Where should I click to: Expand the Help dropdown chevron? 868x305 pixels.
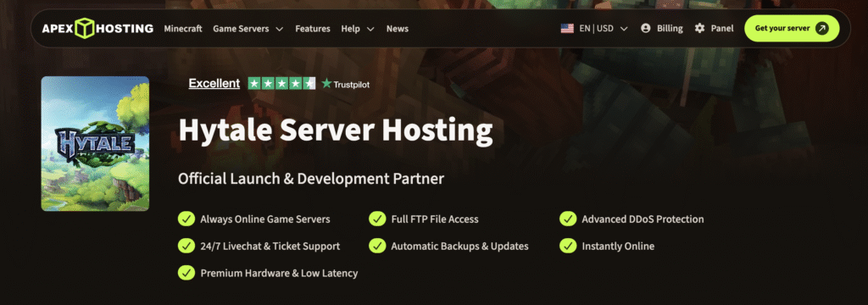point(371,29)
